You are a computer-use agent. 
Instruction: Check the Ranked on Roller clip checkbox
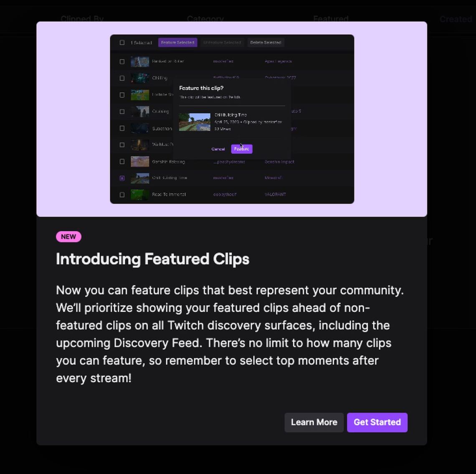click(122, 61)
